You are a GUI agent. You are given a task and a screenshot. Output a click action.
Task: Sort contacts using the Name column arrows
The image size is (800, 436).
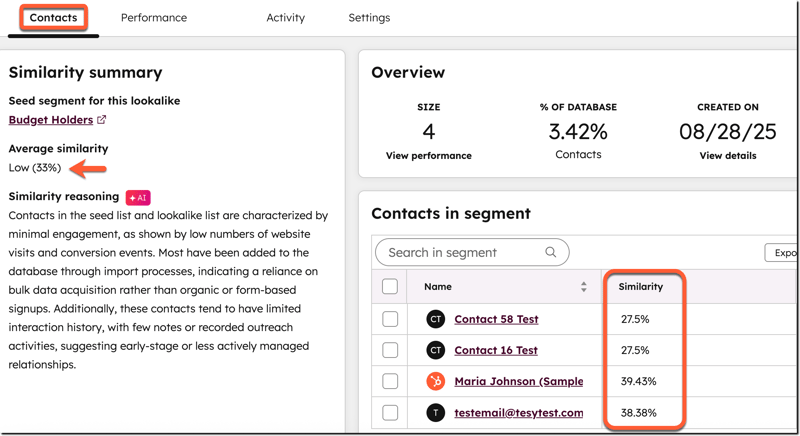click(x=583, y=287)
